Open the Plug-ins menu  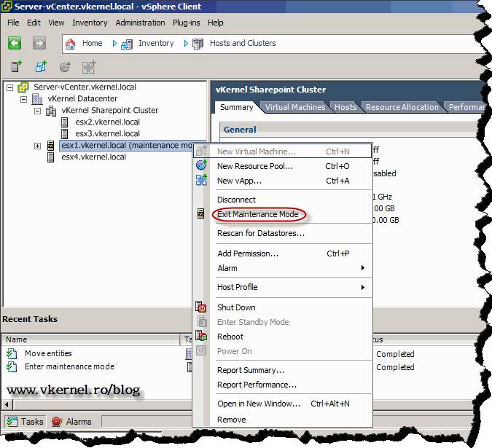pos(186,23)
